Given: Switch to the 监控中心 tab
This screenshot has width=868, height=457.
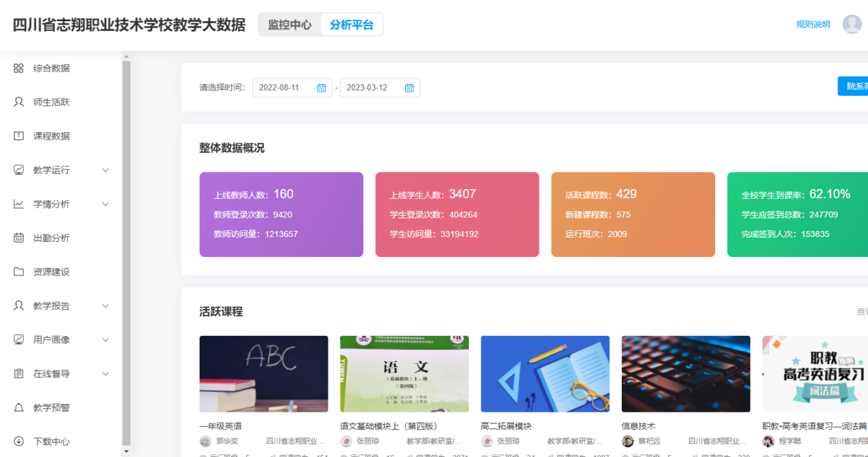Looking at the screenshot, I should pyautogui.click(x=289, y=25).
